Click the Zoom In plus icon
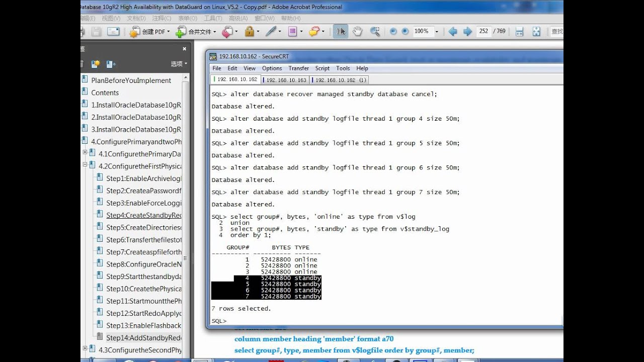Image resolution: width=644 pixels, height=362 pixels. click(x=405, y=31)
